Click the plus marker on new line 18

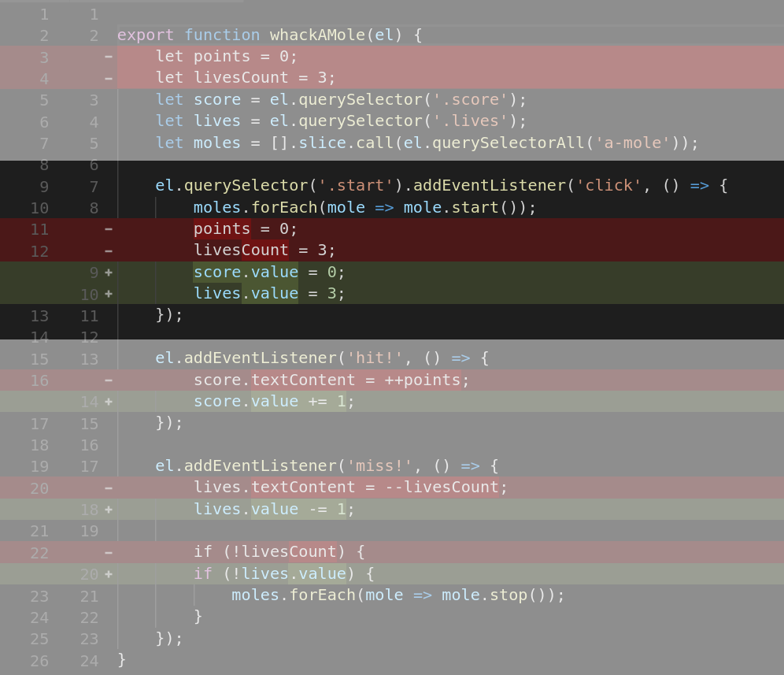109,510
